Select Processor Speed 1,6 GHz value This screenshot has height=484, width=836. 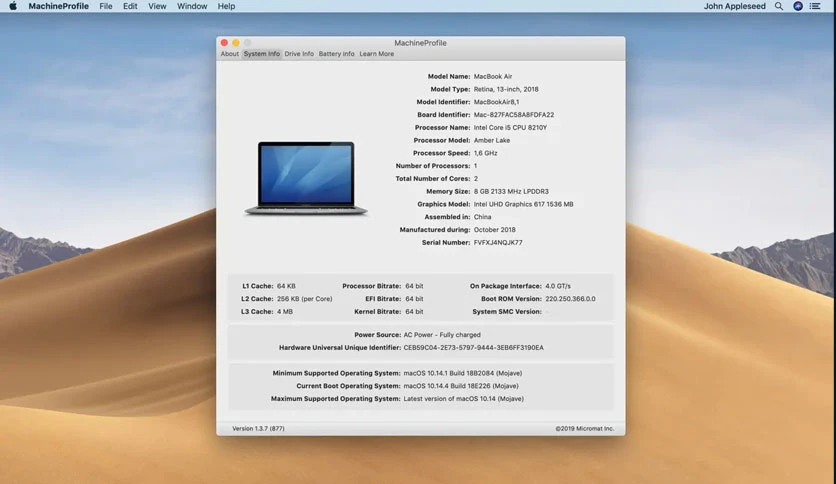click(x=485, y=154)
